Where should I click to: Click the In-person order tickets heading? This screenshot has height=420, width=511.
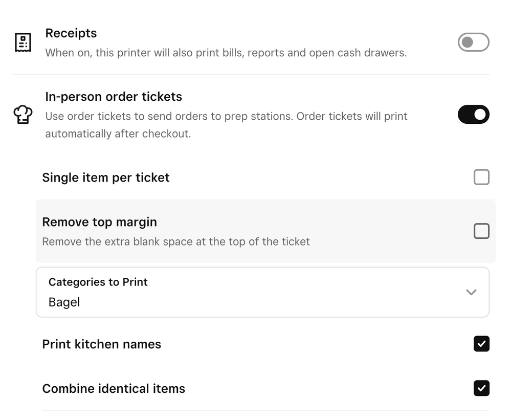click(114, 97)
